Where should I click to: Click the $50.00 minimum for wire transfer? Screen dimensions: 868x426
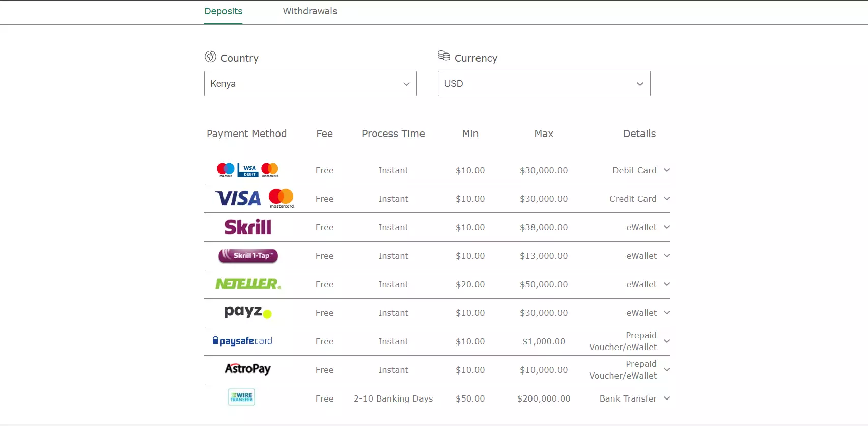coord(470,398)
